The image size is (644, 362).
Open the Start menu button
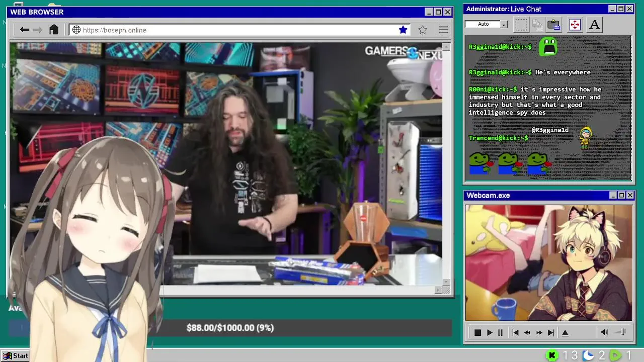pos(16,356)
